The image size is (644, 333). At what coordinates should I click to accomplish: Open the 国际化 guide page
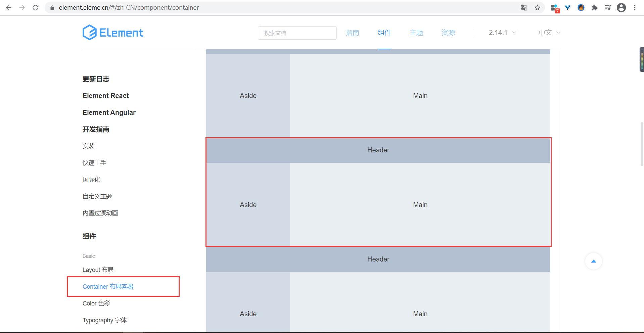tap(92, 180)
